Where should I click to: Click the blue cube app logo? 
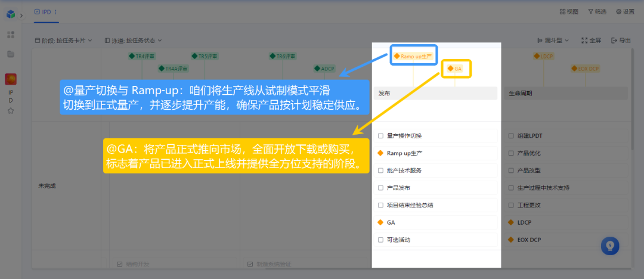coord(11,14)
